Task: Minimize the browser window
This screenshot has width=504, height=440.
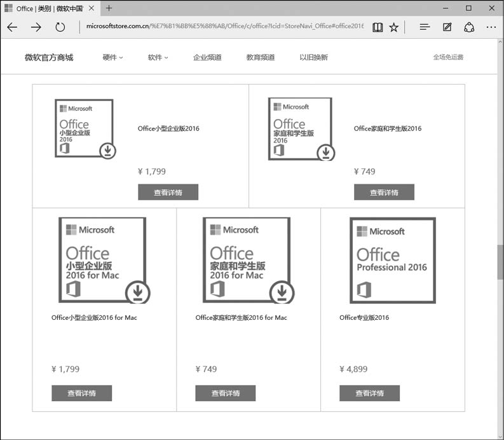Action: pos(446,8)
